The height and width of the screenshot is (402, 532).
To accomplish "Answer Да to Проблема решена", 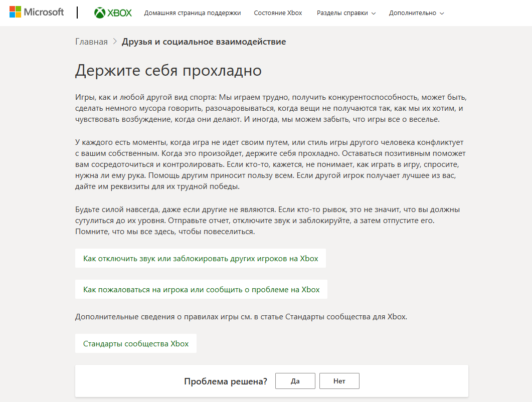I will 295,381.
